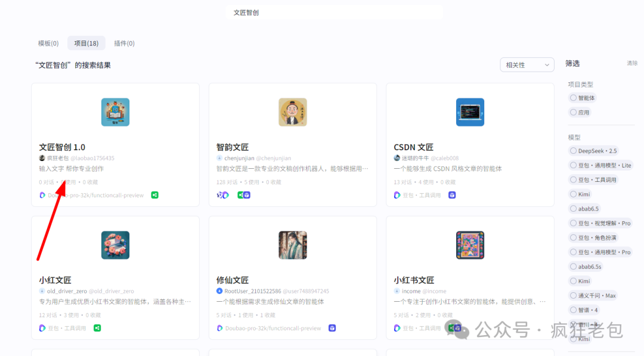Filter by 通义千问・Max model
644x356 pixels.
tap(593, 296)
